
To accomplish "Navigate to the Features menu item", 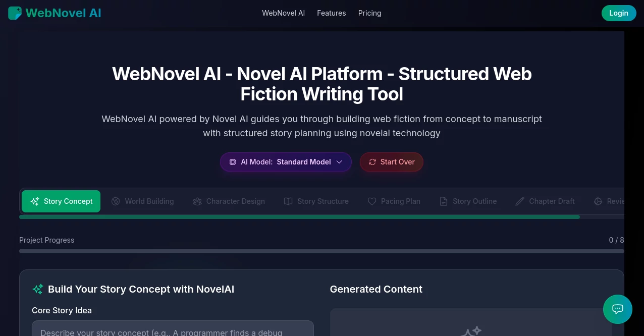I will pyautogui.click(x=331, y=13).
